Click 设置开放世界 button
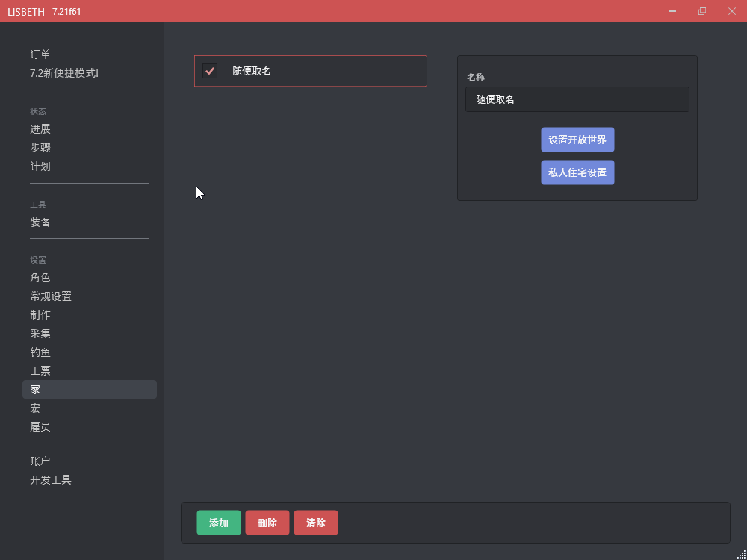The height and width of the screenshot is (560, 747). click(577, 140)
